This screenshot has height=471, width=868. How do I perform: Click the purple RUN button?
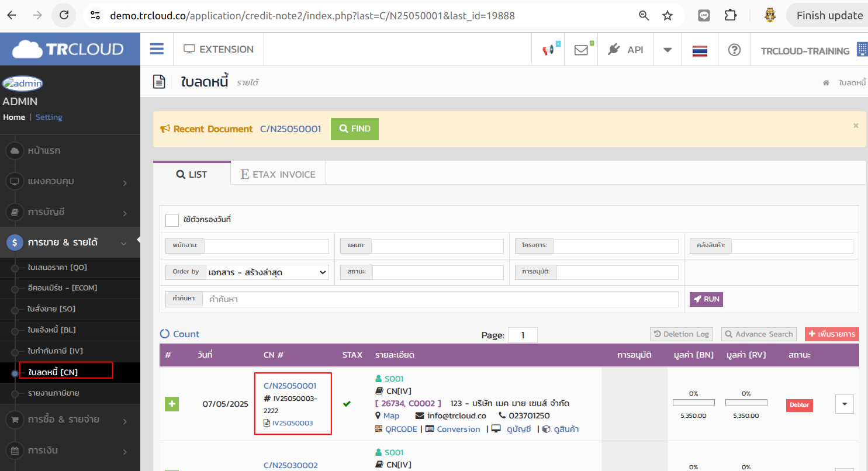(x=706, y=299)
